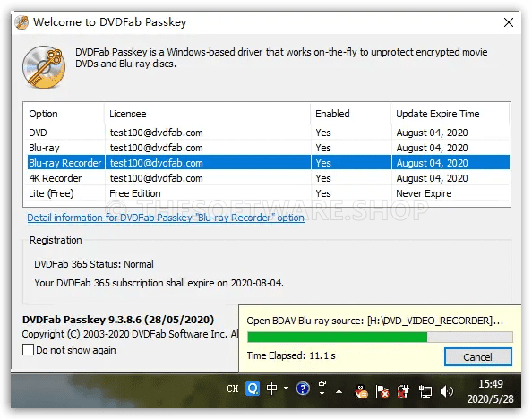Click the Blu-ray row Yes enabled cell

coord(323,148)
